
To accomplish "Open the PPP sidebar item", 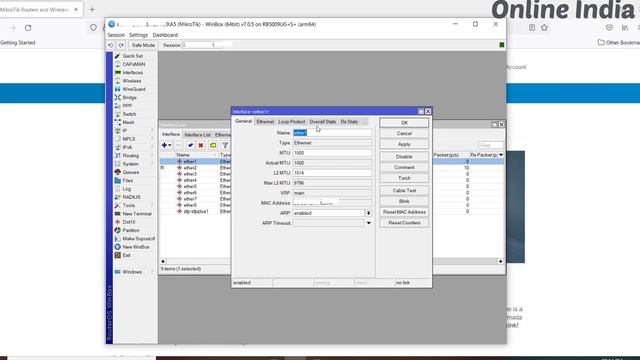I will point(127,106).
